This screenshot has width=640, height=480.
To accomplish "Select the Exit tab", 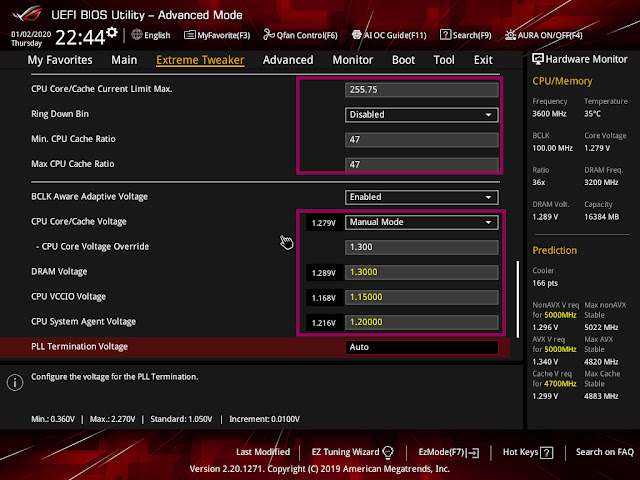I will coord(483,60).
